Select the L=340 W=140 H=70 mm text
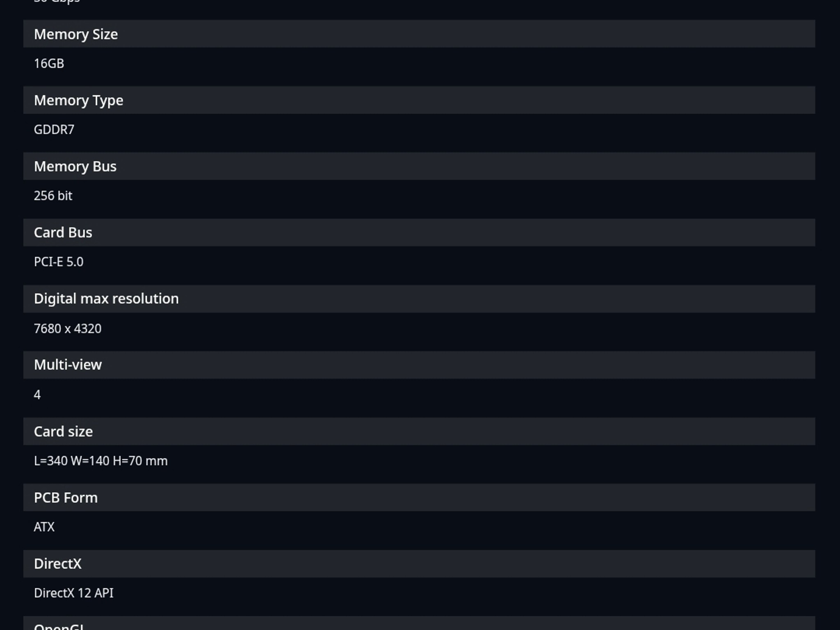The image size is (840, 630). [x=101, y=461]
